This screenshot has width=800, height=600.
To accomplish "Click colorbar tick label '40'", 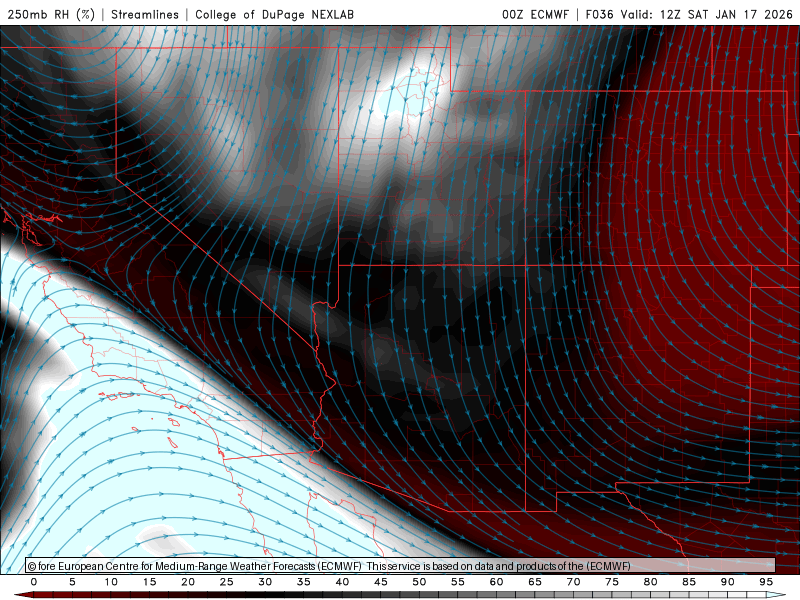I will click(x=342, y=582).
